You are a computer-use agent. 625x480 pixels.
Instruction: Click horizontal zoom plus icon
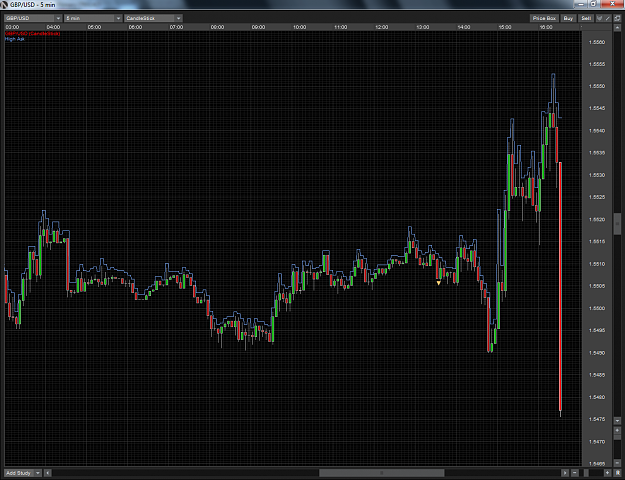pos(607,473)
